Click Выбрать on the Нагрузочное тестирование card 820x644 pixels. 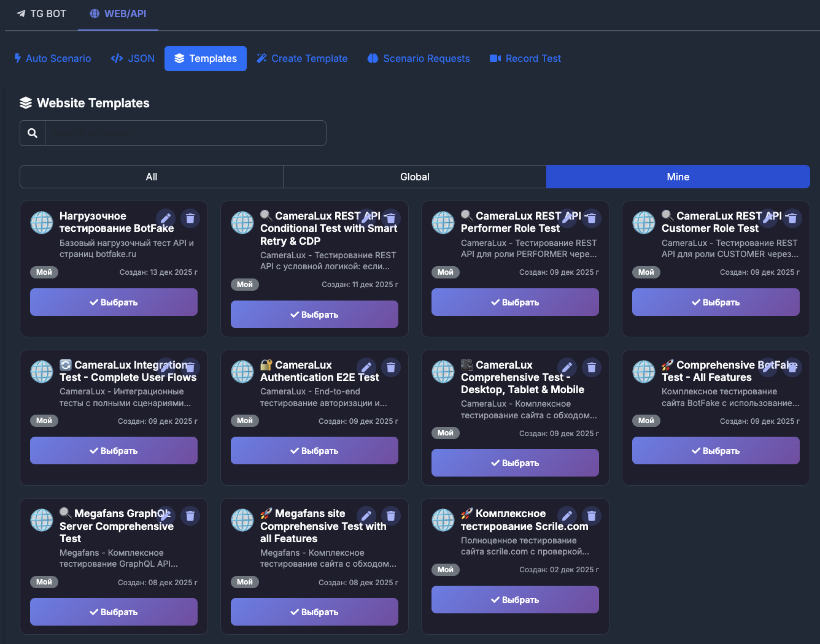coord(114,302)
